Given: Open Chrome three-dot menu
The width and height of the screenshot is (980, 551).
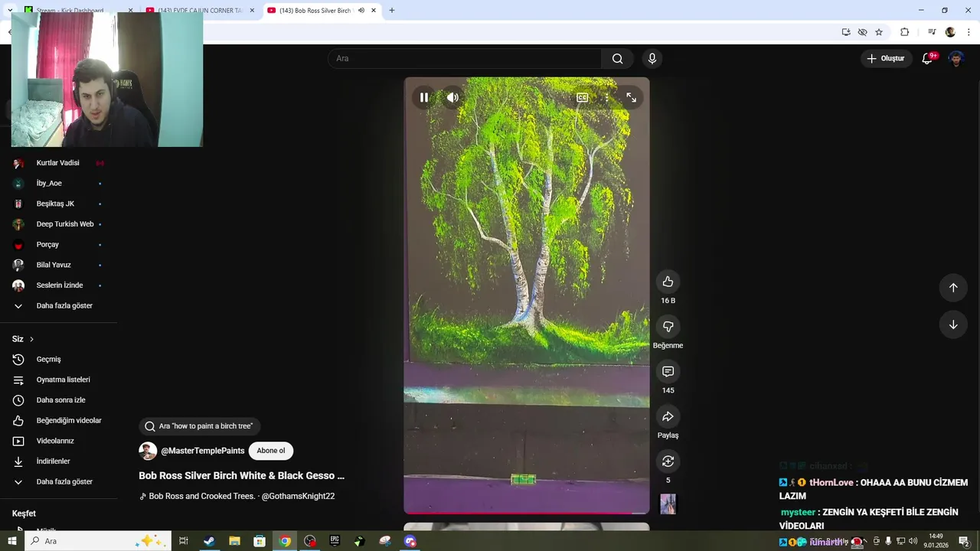Looking at the screenshot, I should click(x=969, y=32).
